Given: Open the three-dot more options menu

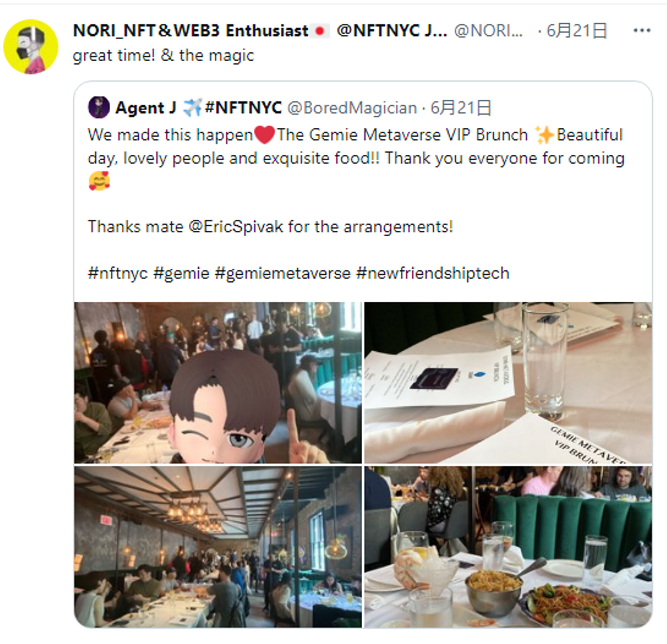Looking at the screenshot, I should point(642,31).
